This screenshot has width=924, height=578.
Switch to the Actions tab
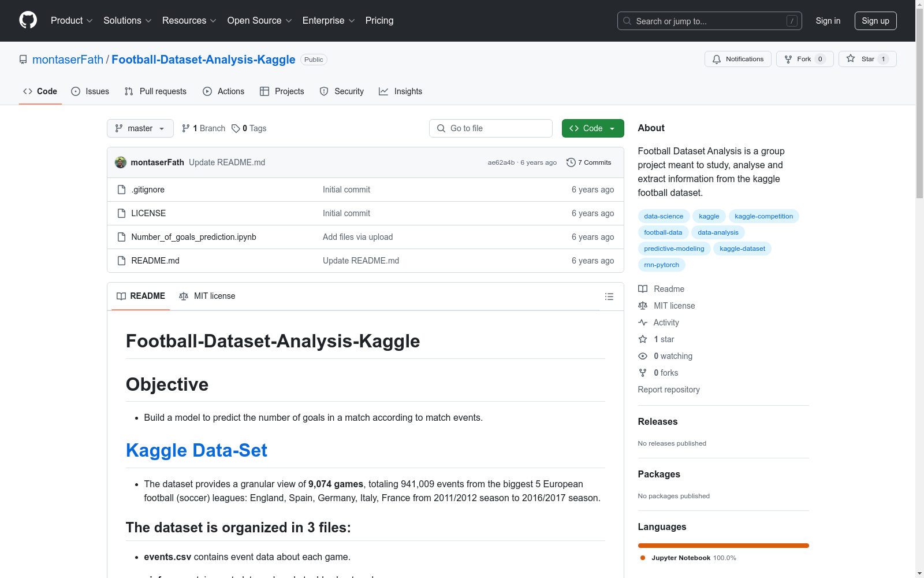(223, 91)
